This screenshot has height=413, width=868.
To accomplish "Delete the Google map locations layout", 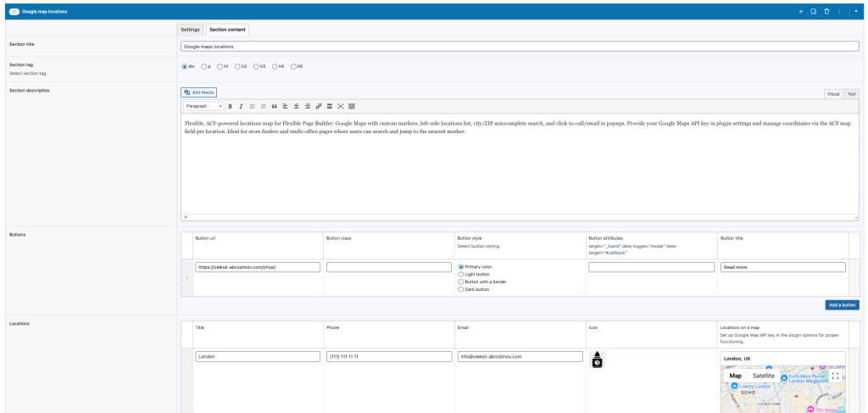I will [826, 11].
